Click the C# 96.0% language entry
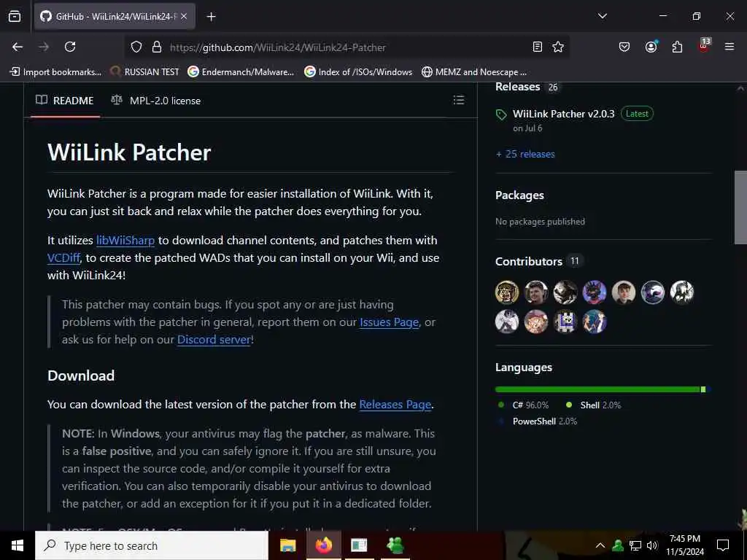This screenshot has height=560, width=747. 524,405
